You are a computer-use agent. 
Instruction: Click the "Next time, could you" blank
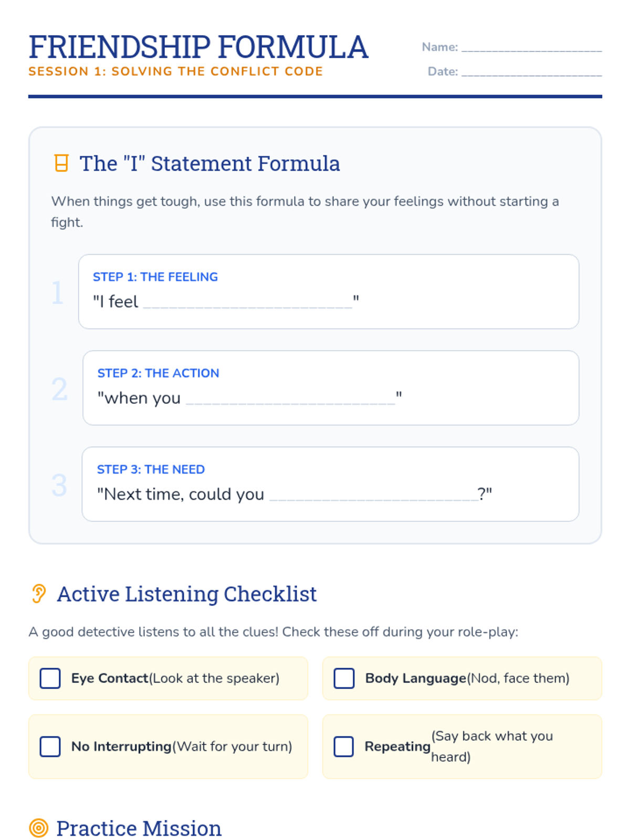click(x=373, y=496)
